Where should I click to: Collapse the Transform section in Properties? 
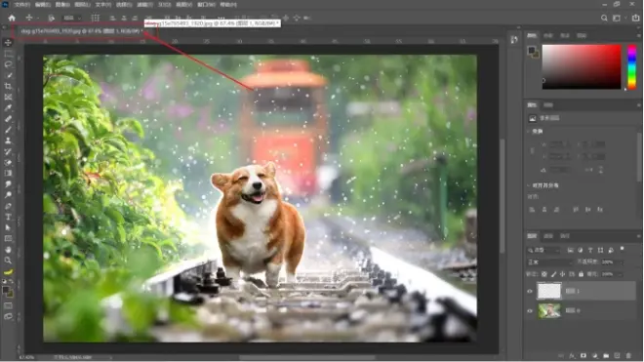tap(529, 132)
